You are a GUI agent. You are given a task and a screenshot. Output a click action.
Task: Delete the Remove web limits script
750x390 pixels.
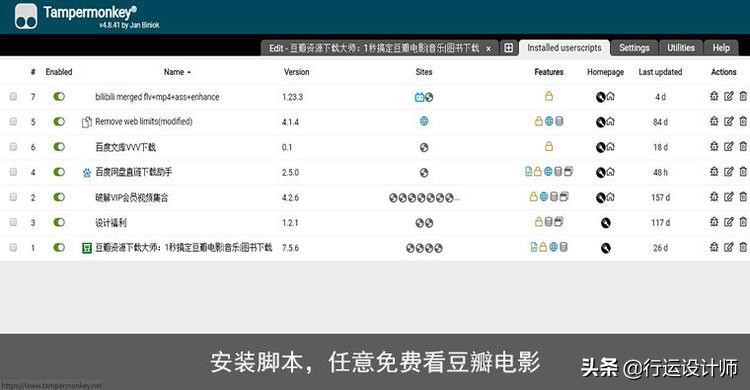click(743, 121)
